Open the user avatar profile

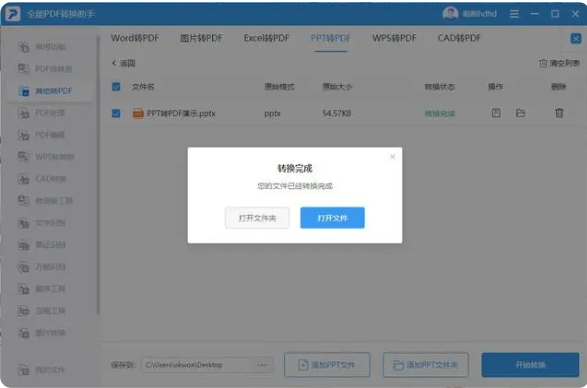coord(450,13)
